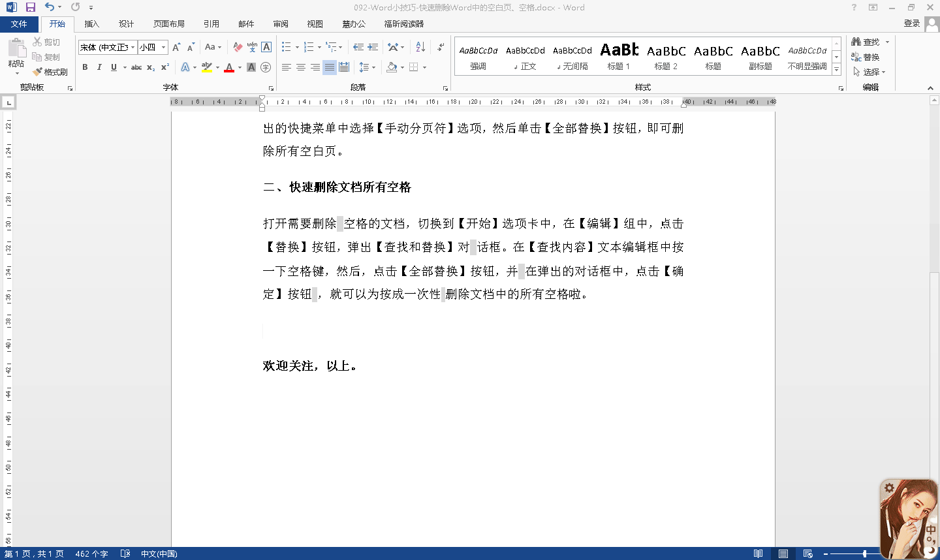This screenshot has height=560, width=940.
Task: Switch to the 插入 ribbon tab
Action: [91, 23]
